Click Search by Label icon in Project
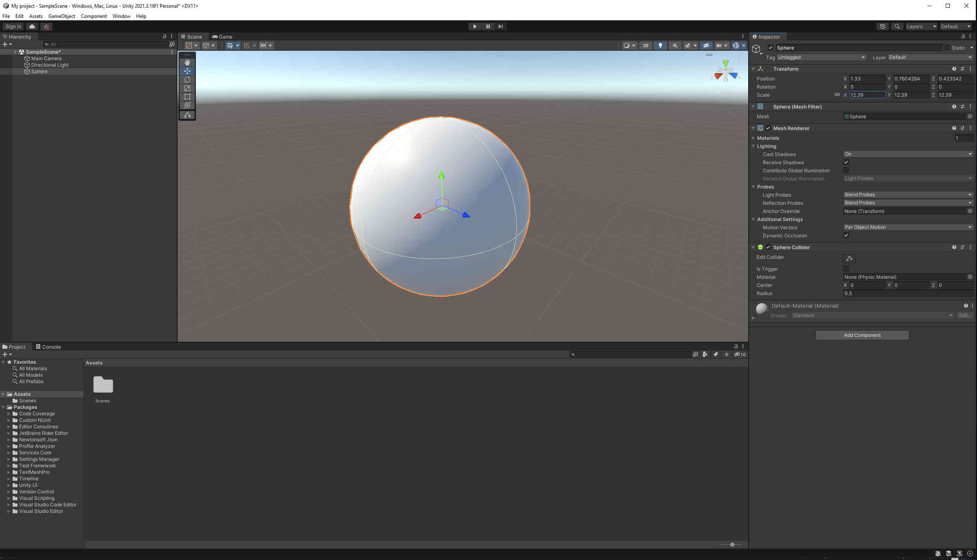 coord(716,354)
